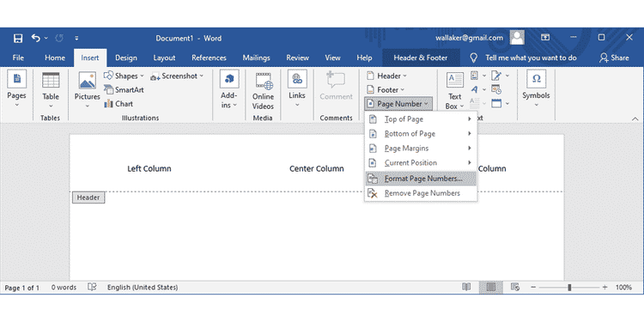The width and height of the screenshot is (644, 322).
Task: Click English (United States) language indicator
Action: tap(143, 288)
